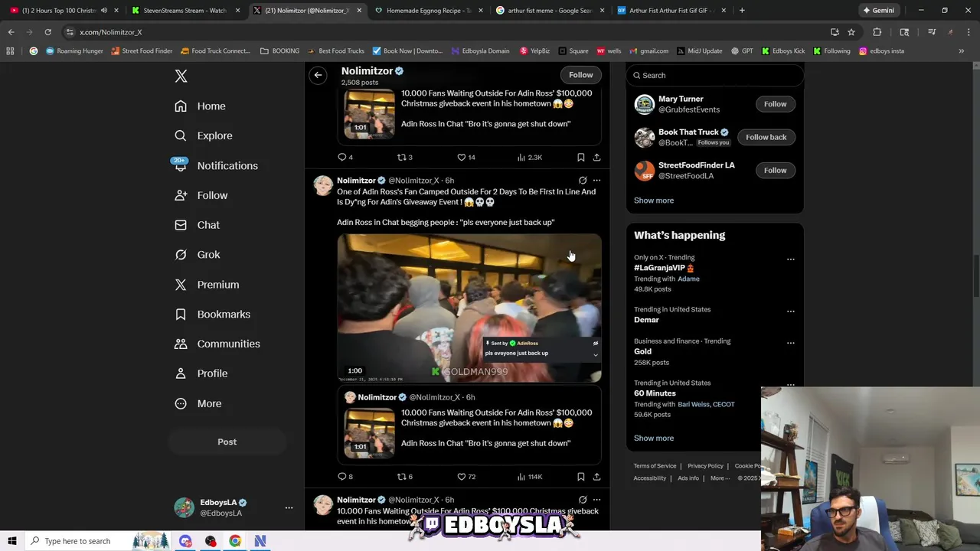
Task: Reply icon on post with 8 replies
Action: 342,477
